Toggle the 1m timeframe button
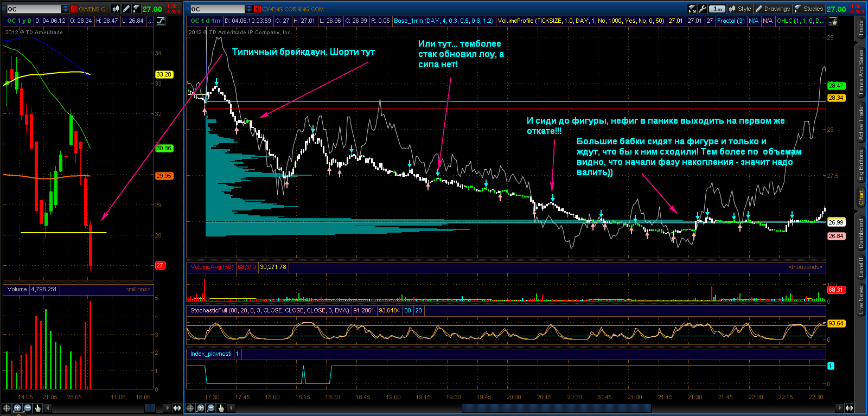 (x=717, y=9)
